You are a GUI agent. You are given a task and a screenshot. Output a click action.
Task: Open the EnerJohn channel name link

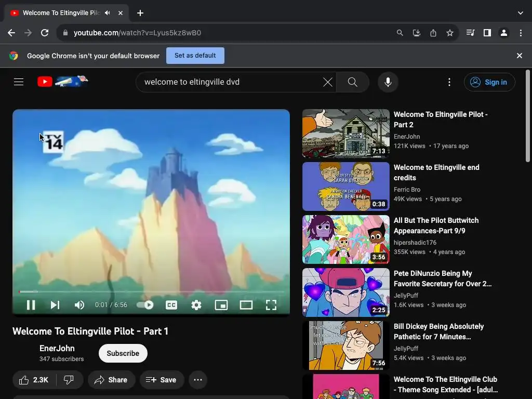[x=57, y=349]
